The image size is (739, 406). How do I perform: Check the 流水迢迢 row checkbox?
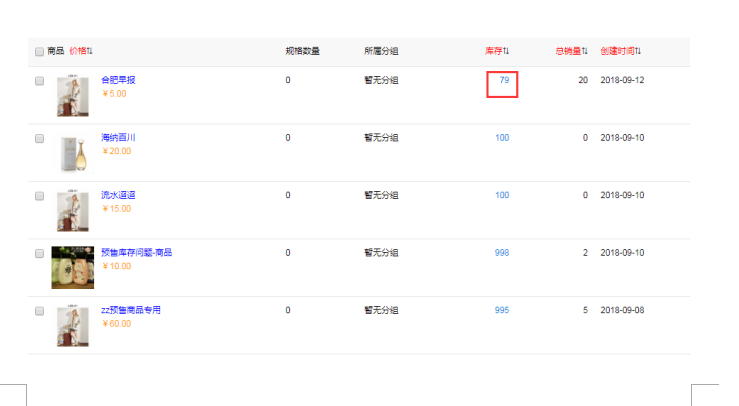(39, 196)
